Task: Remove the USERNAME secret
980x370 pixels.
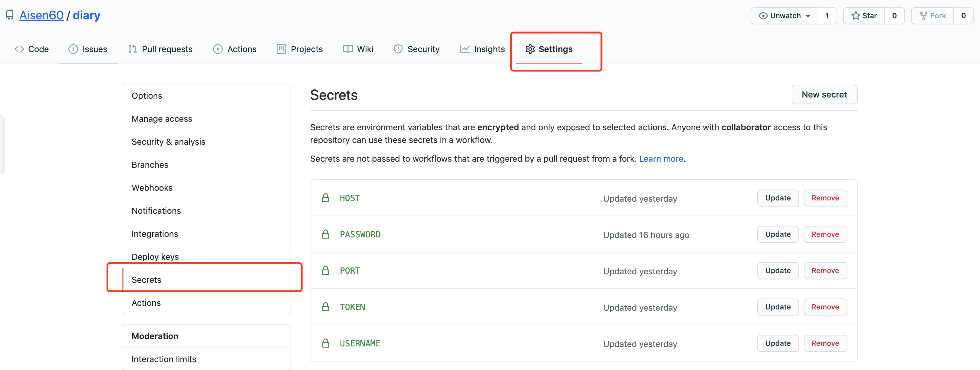Action: pyautogui.click(x=825, y=343)
